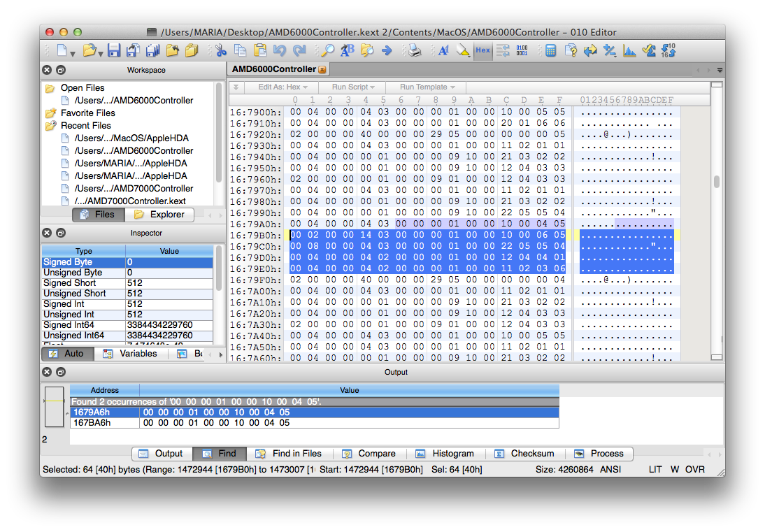Click the Save As icon

click(x=133, y=50)
